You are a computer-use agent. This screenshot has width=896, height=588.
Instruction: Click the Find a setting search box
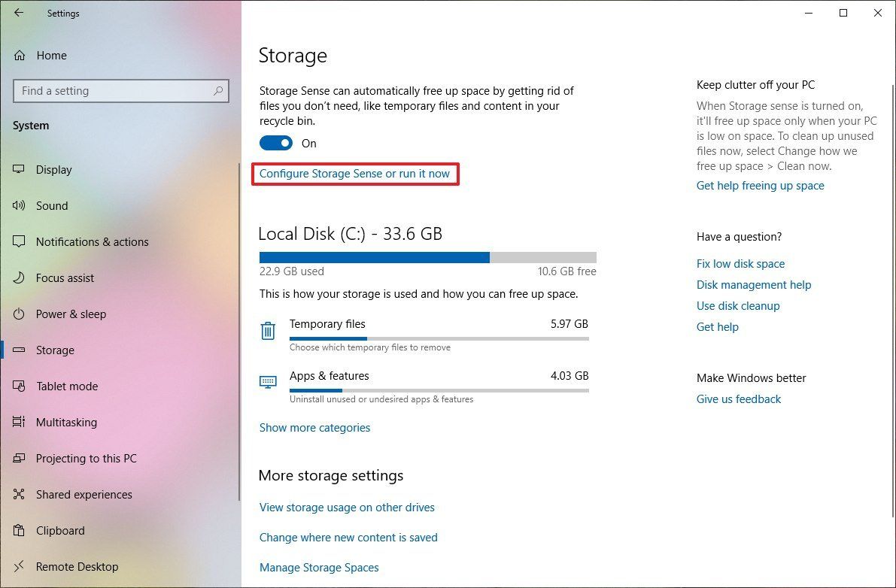(x=120, y=90)
